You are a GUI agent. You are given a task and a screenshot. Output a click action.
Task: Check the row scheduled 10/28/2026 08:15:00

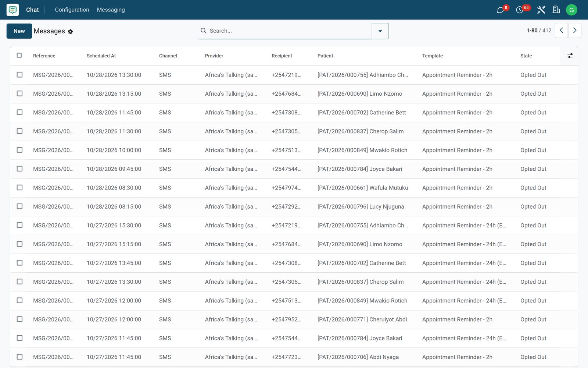(x=19, y=206)
